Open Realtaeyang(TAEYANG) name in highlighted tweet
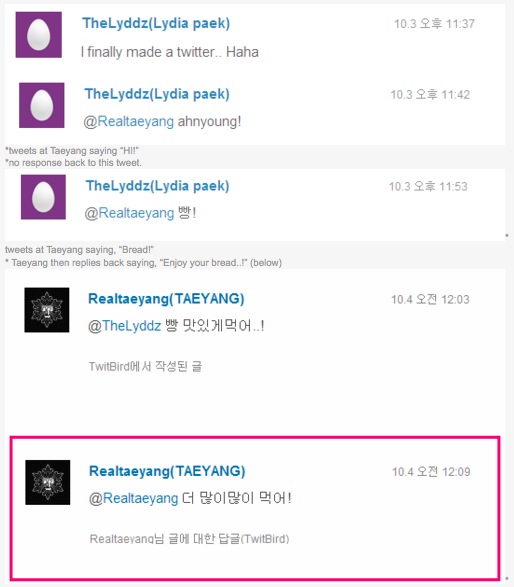Image resolution: width=514 pixels, height=587 pixels. [x=167, y=471]
